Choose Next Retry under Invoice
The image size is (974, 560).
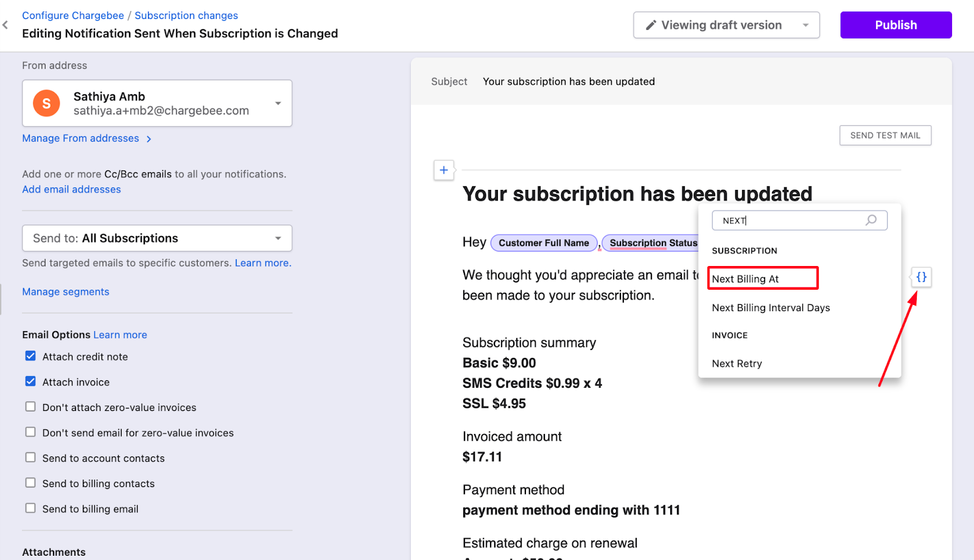737,363
